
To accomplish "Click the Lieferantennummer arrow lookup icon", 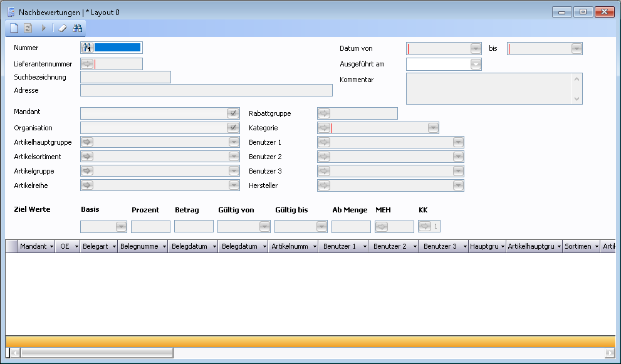I will 87,64.
